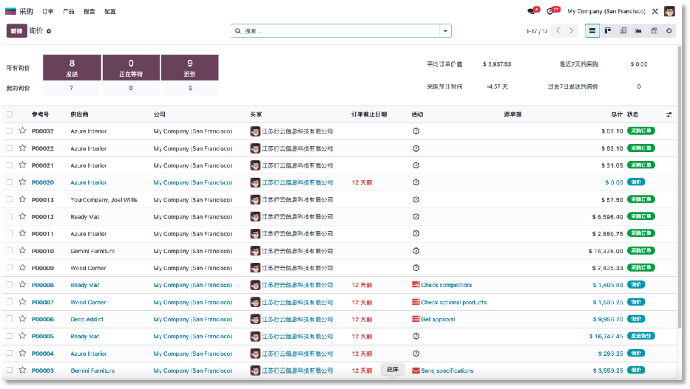Screen dimensions: 690x389
Task: Filter by the 0 正在等待 card
Action: pyautogui.click(x=131, y=68)
